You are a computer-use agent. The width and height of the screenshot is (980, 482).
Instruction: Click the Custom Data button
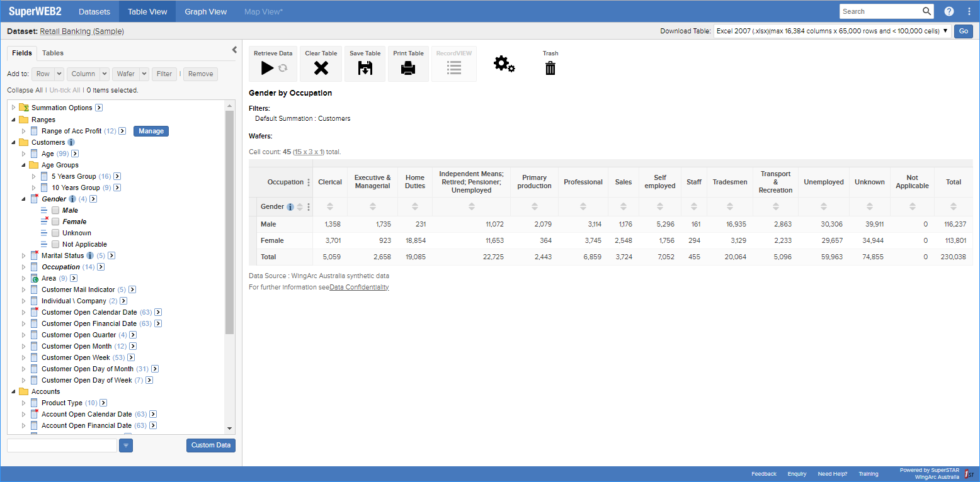[210, 446]
